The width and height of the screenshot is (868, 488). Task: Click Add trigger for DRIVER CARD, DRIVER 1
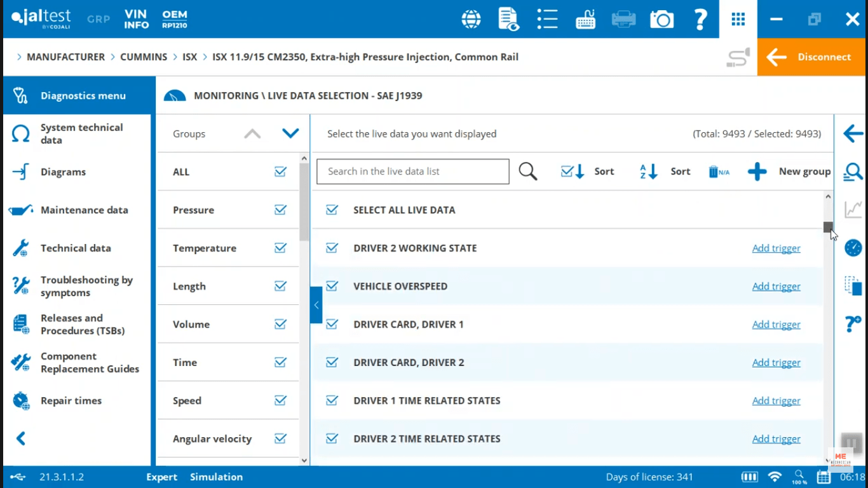(776, 325)
